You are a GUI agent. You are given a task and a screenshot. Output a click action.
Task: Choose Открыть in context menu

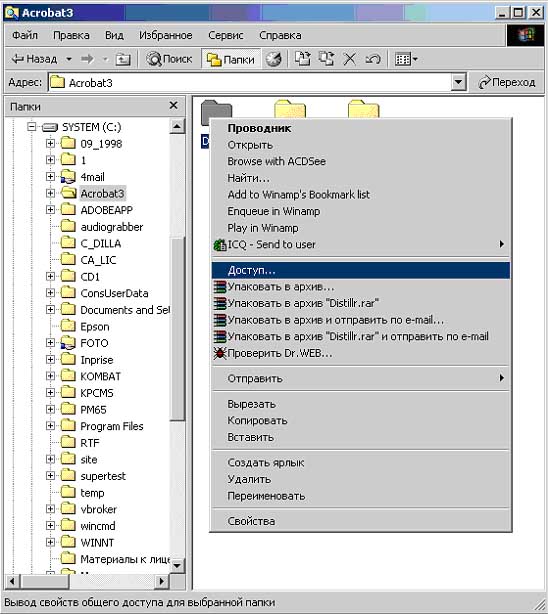click(360, 145)
